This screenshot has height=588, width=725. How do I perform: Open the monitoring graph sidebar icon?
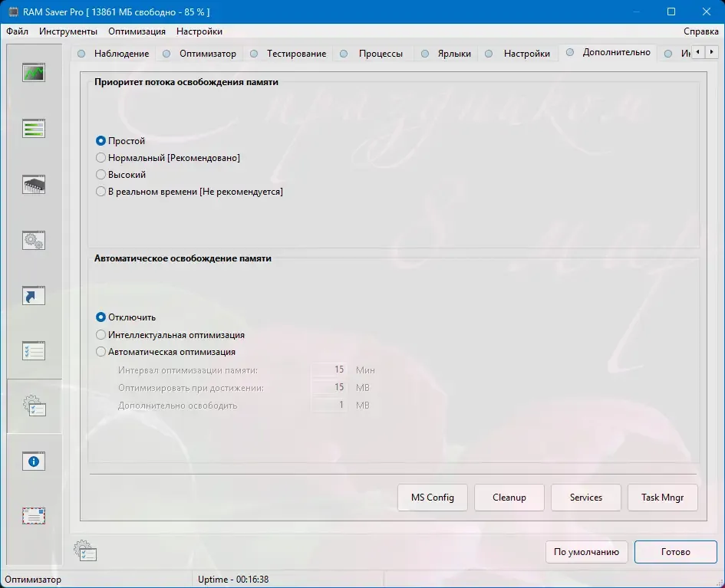coord(34,73)
